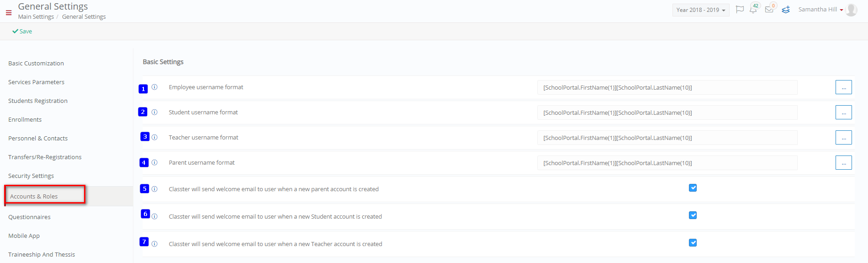
Task: Click info icon beside Parent username format
Action: [x=154, y=162]
